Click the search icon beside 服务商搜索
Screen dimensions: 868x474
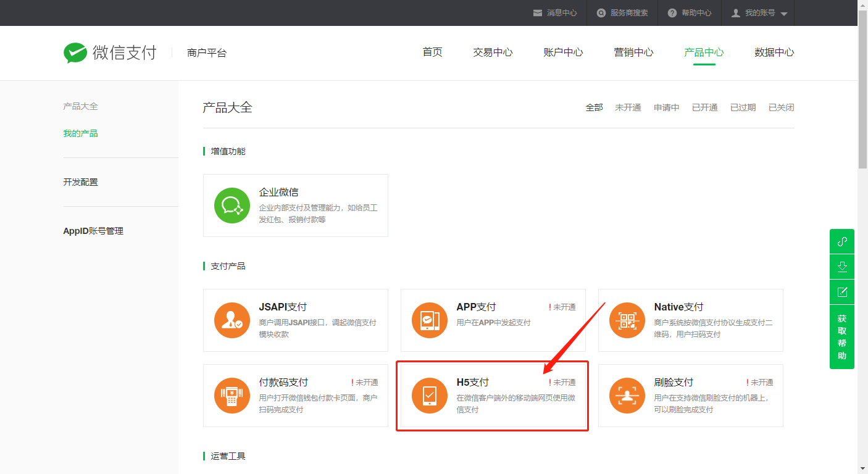601,13
